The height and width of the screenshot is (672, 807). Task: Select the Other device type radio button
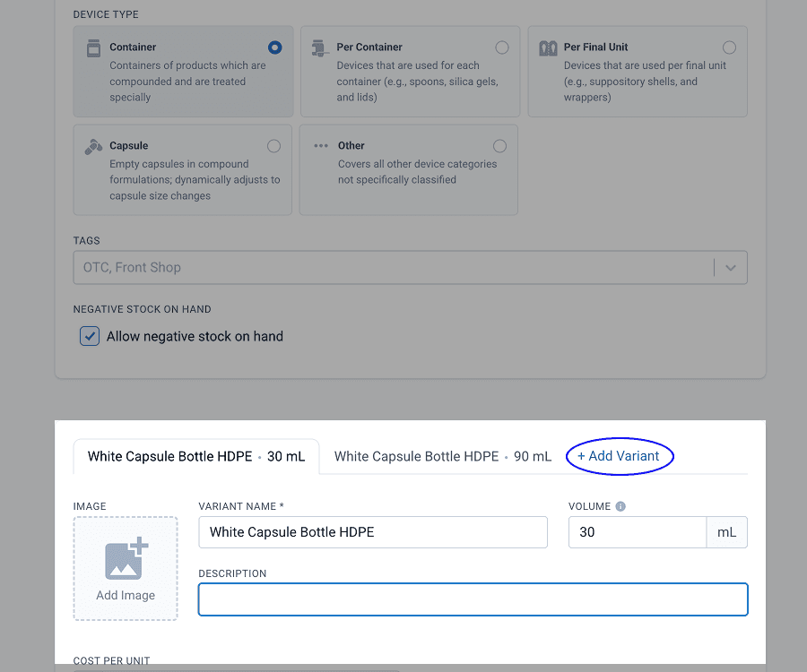click(499, 146)
